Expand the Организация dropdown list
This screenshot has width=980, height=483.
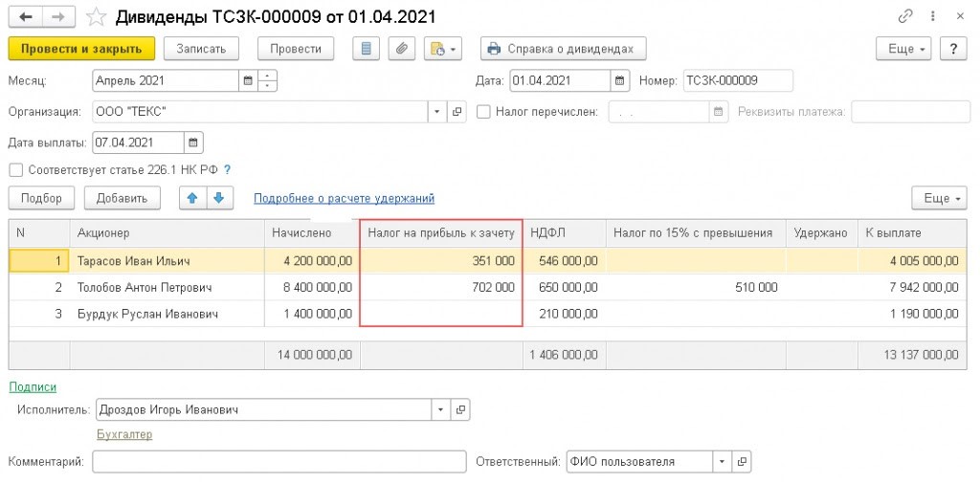[x=438, y=112]
